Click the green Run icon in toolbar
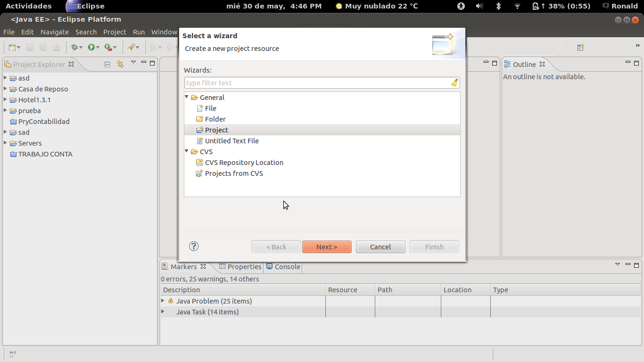The height and width of the screenshot is (362, 644). pyautogui.click(x=91, y=47)
